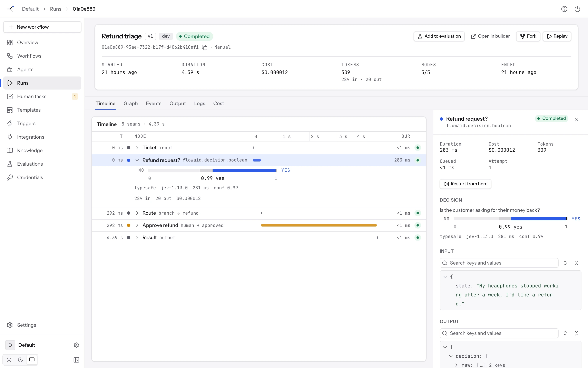Collapse the Refund request? timeline row

[137, 160]
